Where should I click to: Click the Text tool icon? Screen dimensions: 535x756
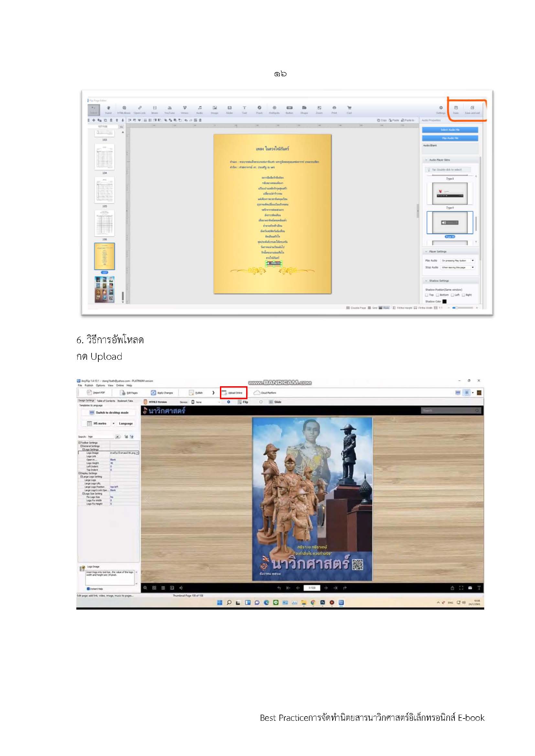[245, 110]
